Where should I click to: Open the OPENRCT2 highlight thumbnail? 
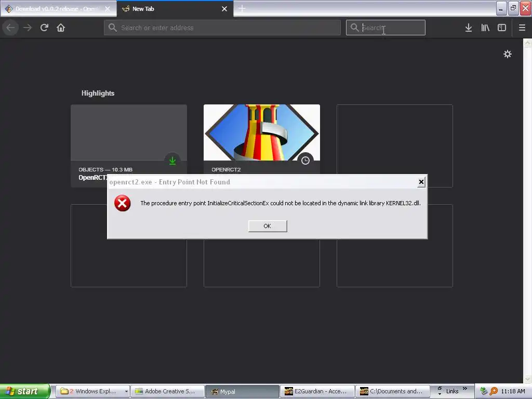(x=262, y=132)
